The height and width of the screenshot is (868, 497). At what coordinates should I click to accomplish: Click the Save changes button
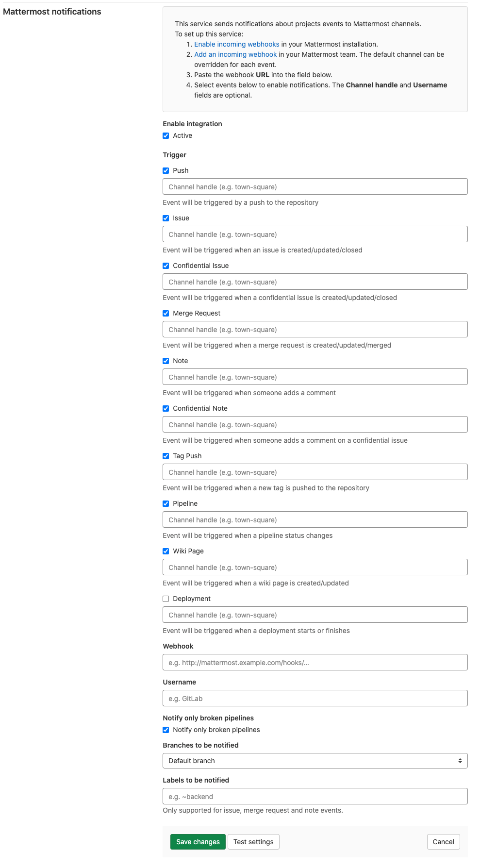198,842
